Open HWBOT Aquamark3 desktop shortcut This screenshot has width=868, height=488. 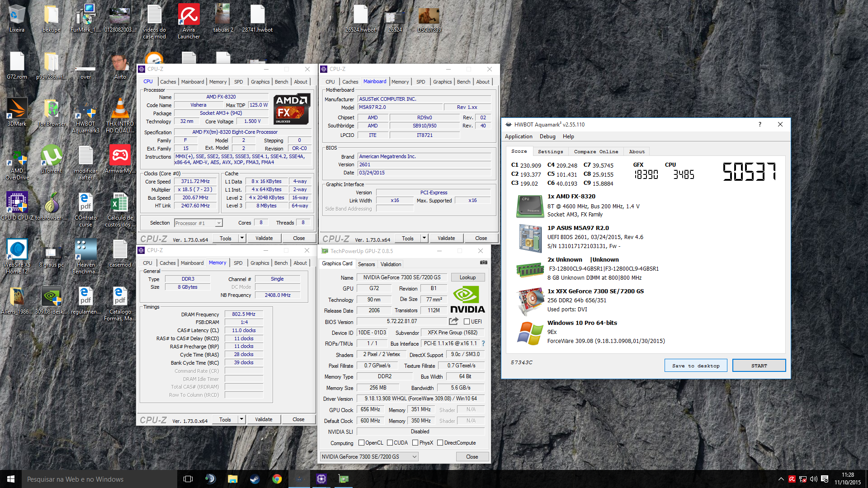pyautogui.click(x=85, y=115)
